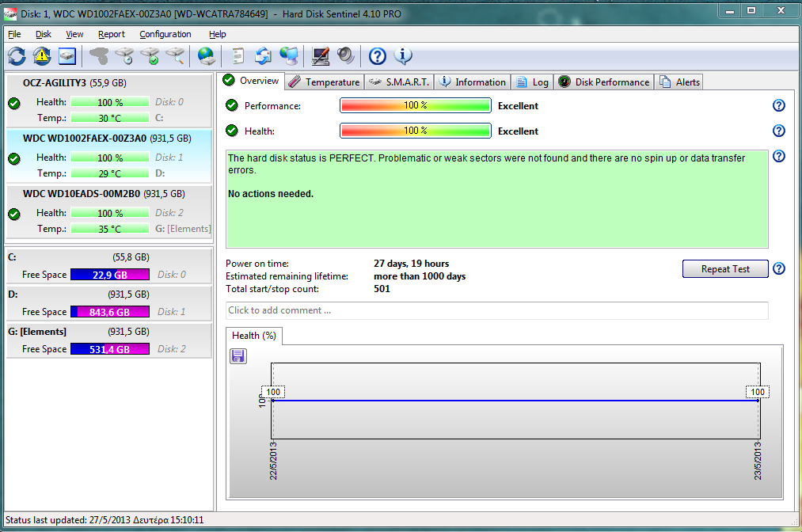
Task: Click help icon next to Health bar
Action: click(x=778, y=131)
